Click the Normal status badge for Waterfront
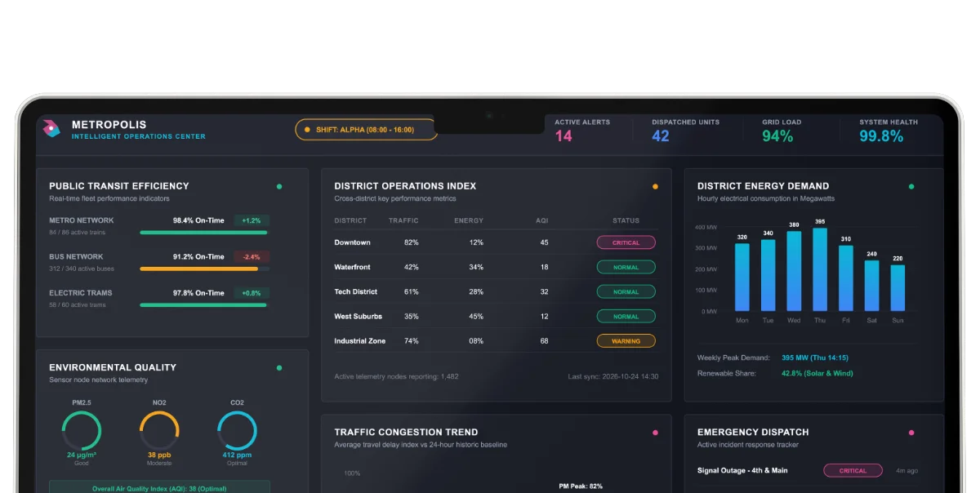The width and height of the screenshot is (980, 493). [626, 267]
